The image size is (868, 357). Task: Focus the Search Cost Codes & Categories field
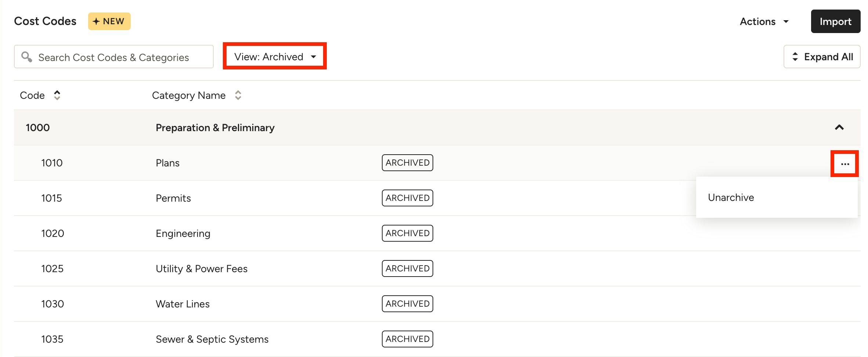121,57
